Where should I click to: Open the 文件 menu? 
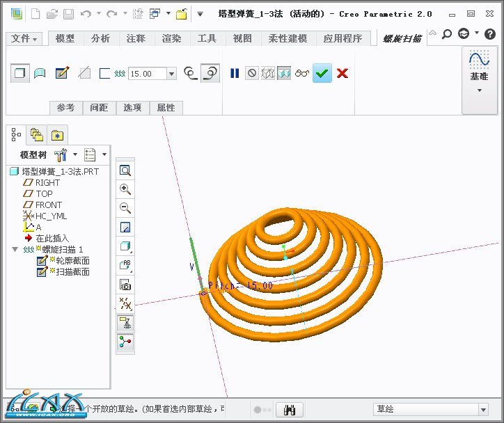point(24,39)
